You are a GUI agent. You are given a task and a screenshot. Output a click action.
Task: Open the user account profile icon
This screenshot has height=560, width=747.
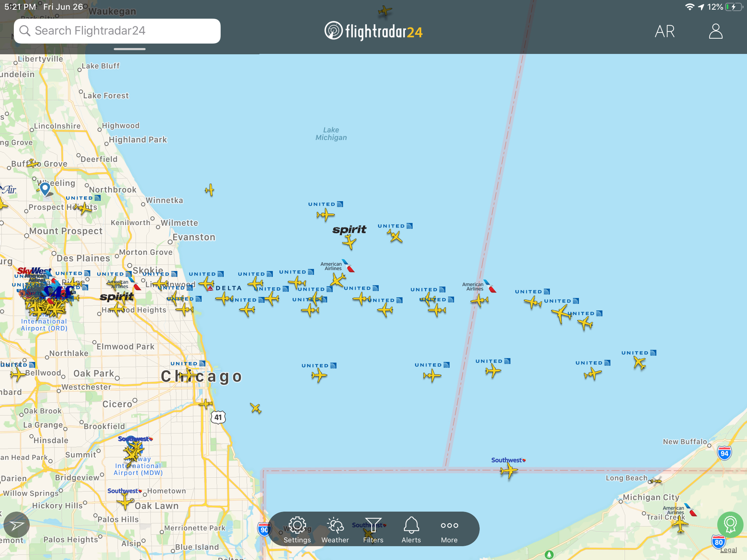point(716,31)
